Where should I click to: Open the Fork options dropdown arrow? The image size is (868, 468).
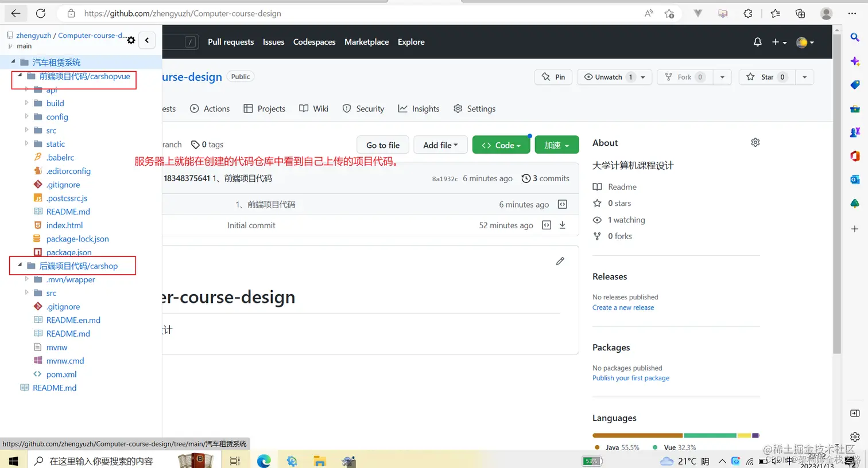pos(722,77)
